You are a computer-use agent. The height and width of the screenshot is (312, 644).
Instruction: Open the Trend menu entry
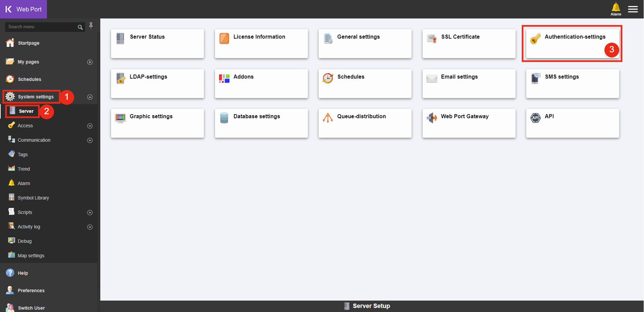coord(49,169)
